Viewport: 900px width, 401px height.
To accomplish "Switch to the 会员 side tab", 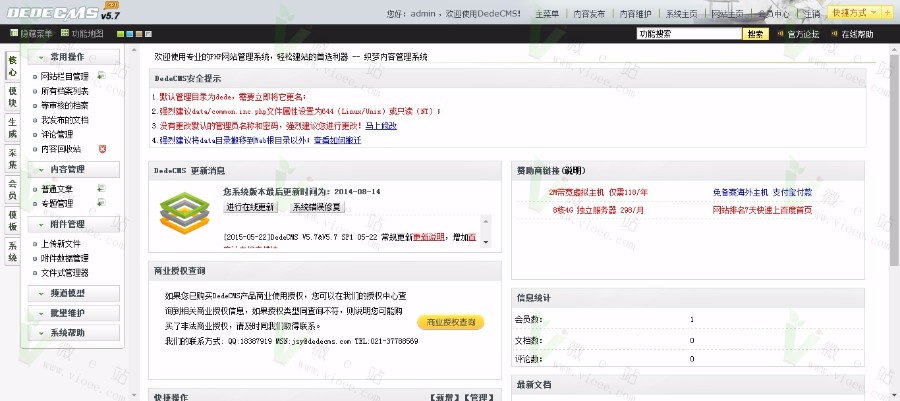I will click(x=13, y=190).
